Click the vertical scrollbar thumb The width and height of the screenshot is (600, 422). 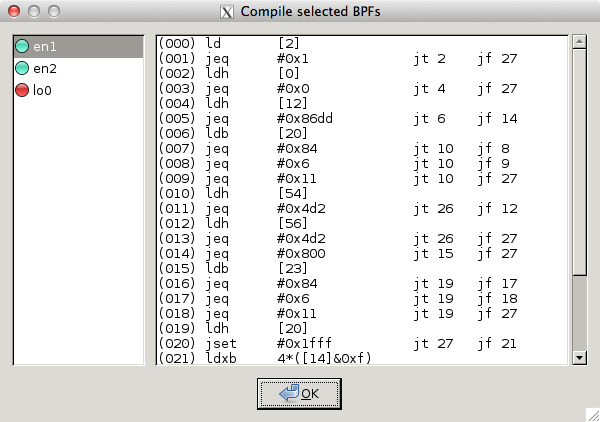[577, 160]
